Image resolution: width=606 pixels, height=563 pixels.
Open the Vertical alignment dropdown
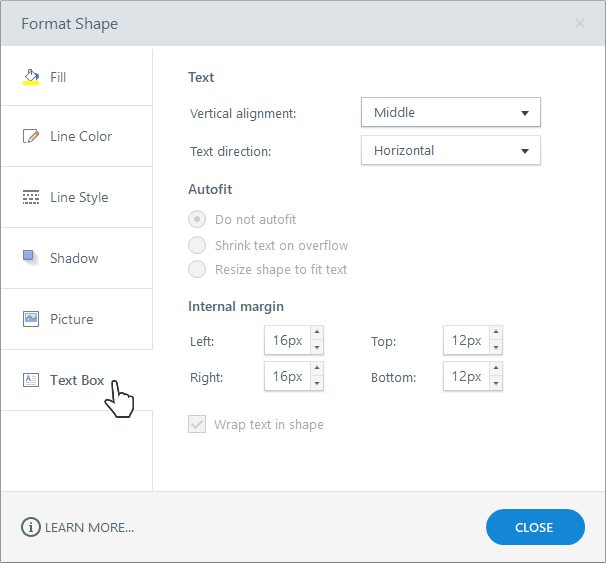pos(450,113)
